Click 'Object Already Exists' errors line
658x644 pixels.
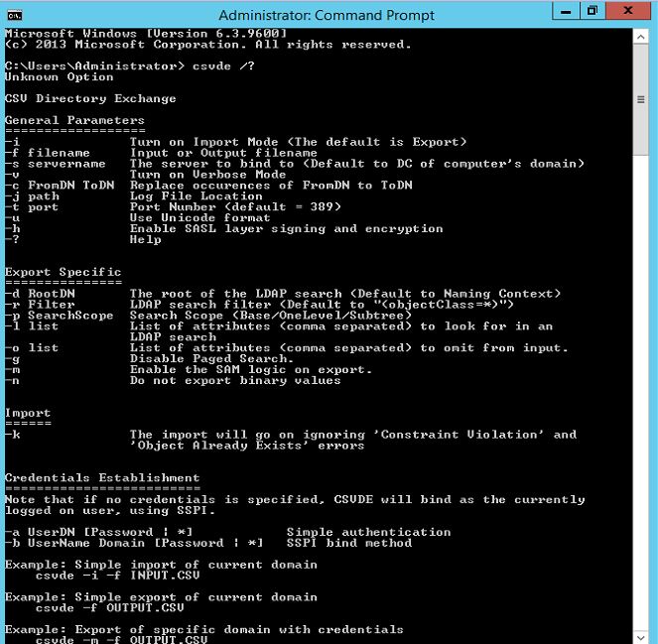(x=247, y=446)
